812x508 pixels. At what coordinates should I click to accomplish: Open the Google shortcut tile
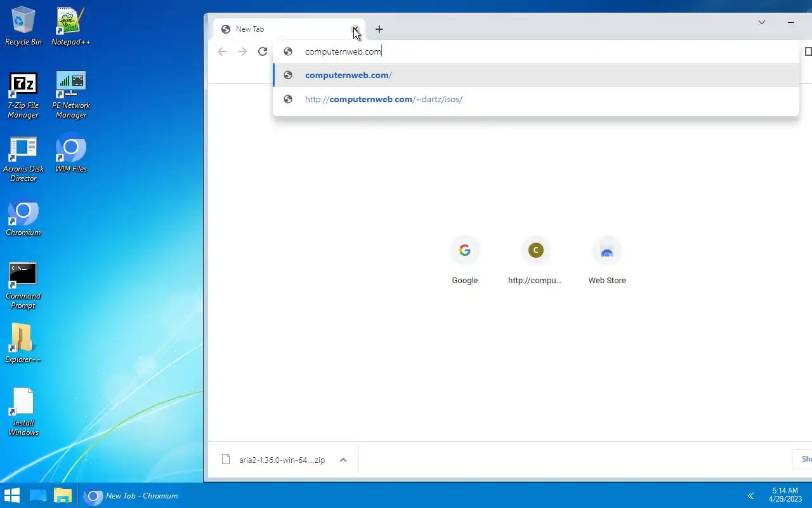(x=465, y=261)
